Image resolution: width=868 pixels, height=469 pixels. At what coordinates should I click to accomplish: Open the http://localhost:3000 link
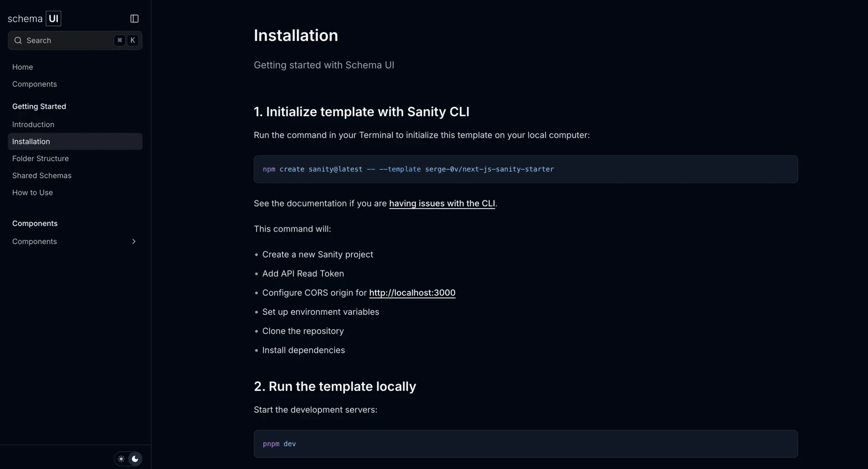click(x=412, y=293)
